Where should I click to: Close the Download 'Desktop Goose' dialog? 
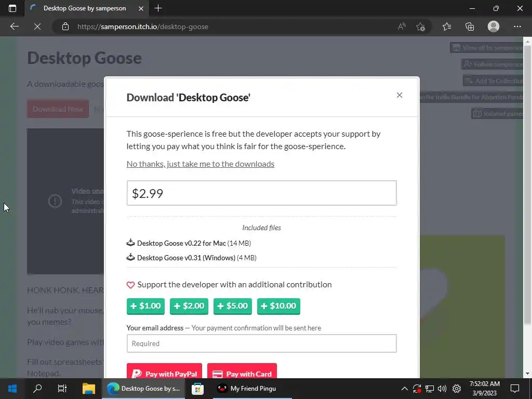tap(400, 96)
